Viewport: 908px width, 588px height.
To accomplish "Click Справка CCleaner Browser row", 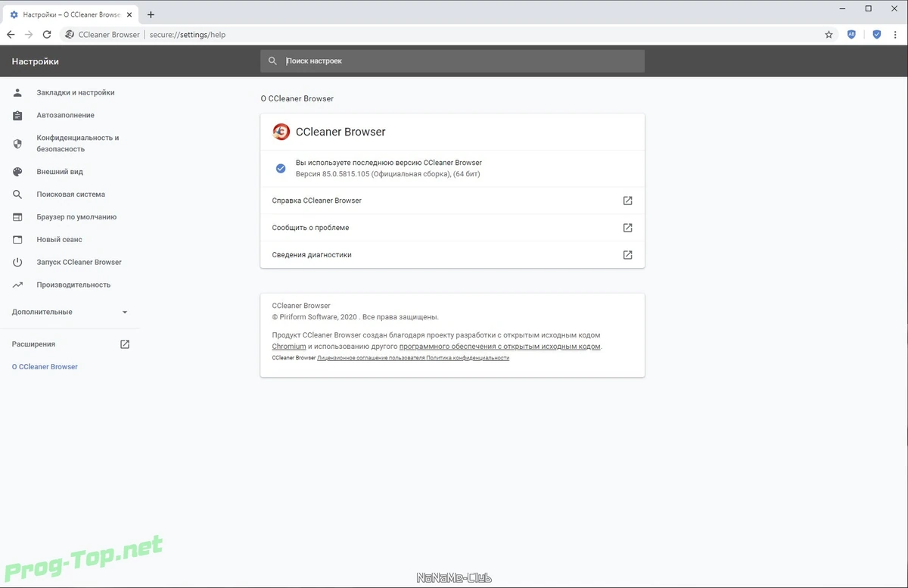I will [x=452, y=201].
